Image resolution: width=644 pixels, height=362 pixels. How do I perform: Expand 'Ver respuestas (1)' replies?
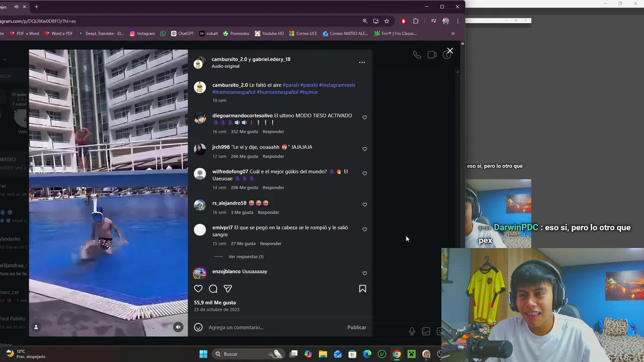246,256
